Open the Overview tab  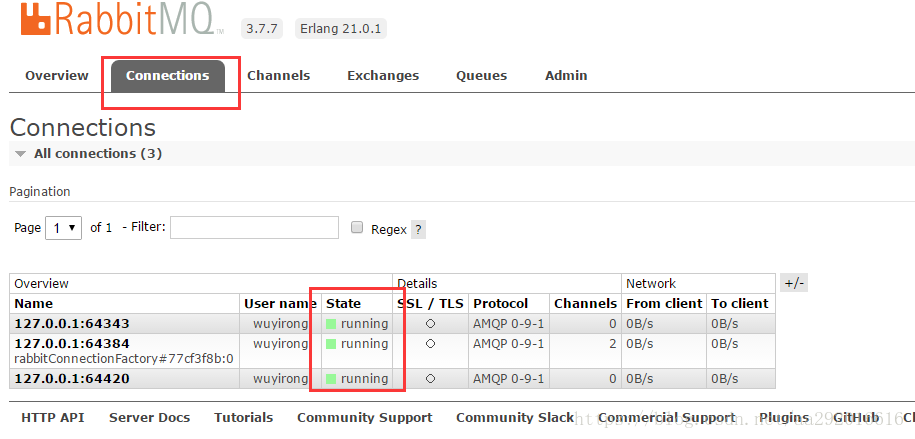[57, 76]
